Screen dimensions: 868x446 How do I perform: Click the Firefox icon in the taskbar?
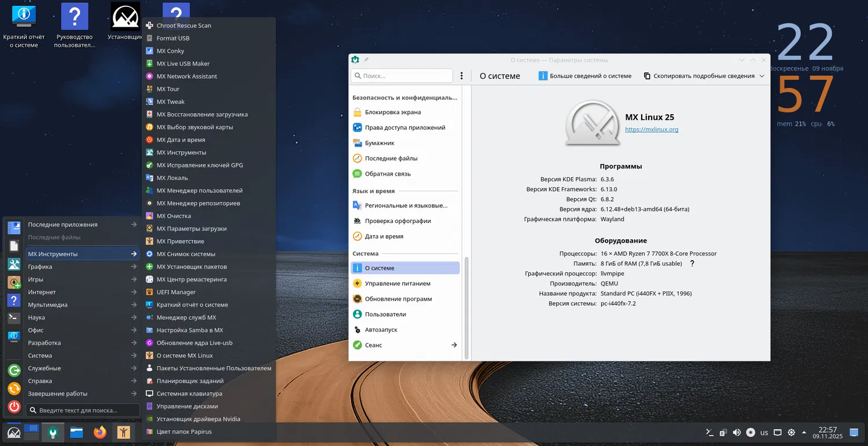point(100,432)
